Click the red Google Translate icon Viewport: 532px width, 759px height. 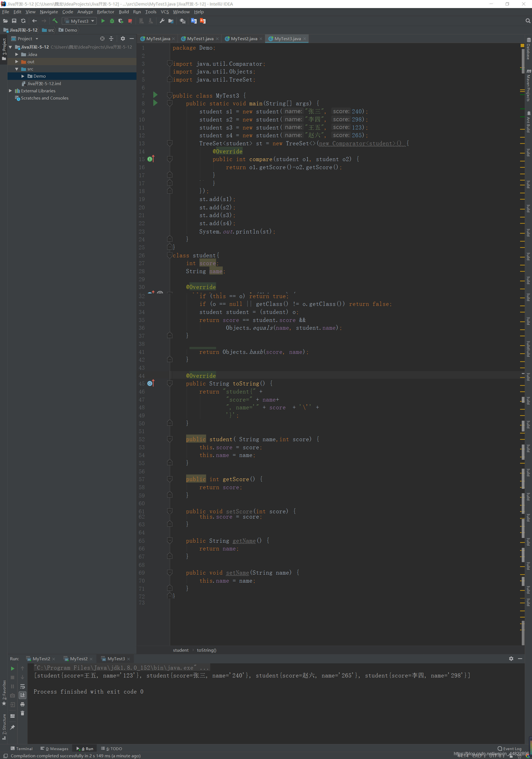(203, 21)
